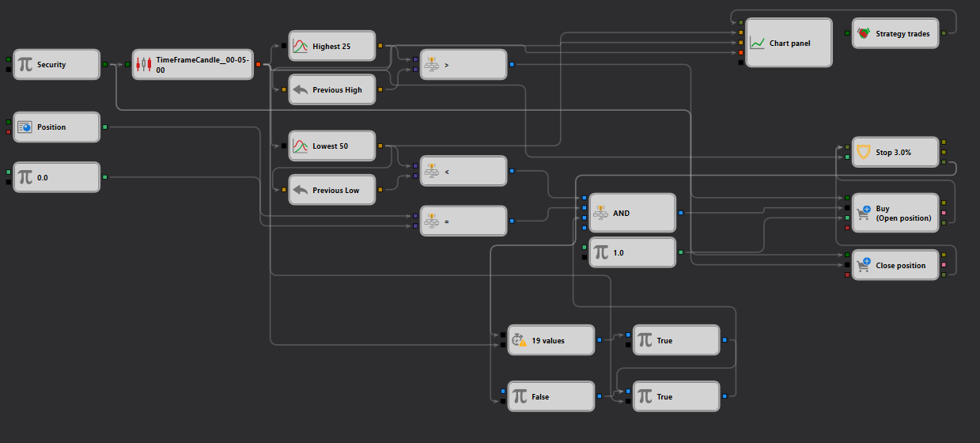
Task: Click the candle icon on TimeFrameCandle node
Action: pyautogui.click(x=143, y=65)
